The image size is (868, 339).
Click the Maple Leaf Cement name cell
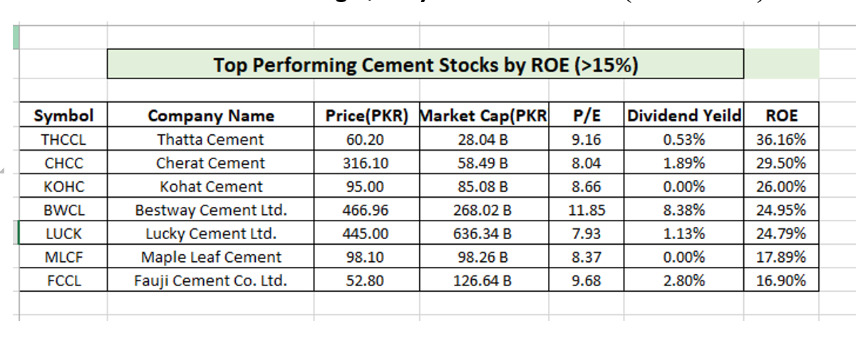pyautogui.click(x=210, y=257)
